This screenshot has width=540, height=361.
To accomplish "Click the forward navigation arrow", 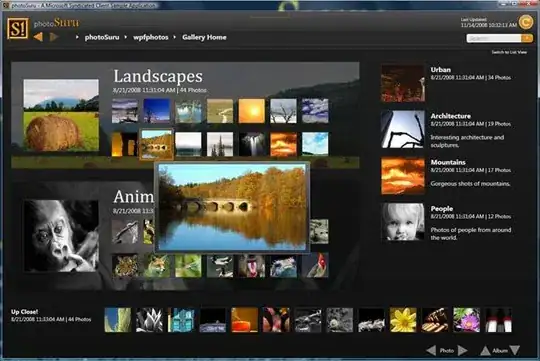I will 54,37.
